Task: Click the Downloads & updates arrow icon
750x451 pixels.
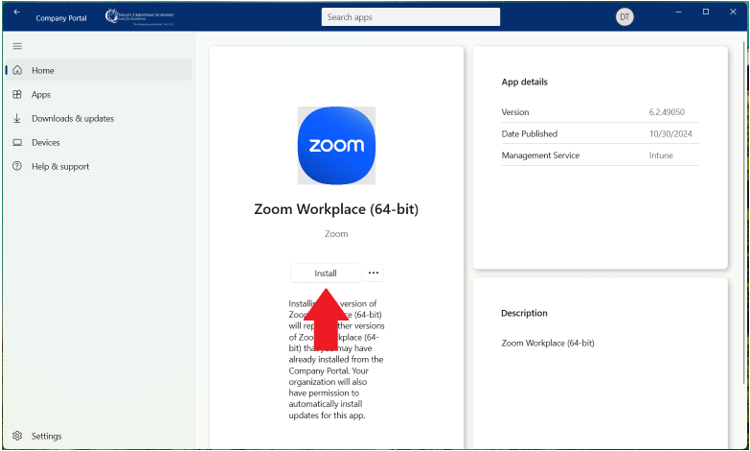Action: pyautogui.click(x=17, y=118)
